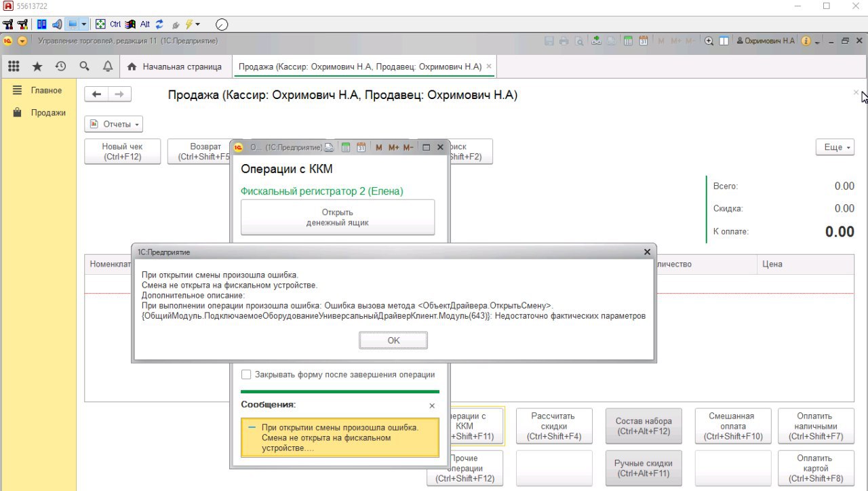Open the notifications bell
This screenshot has height=491, width=868.
pos(108,66)
